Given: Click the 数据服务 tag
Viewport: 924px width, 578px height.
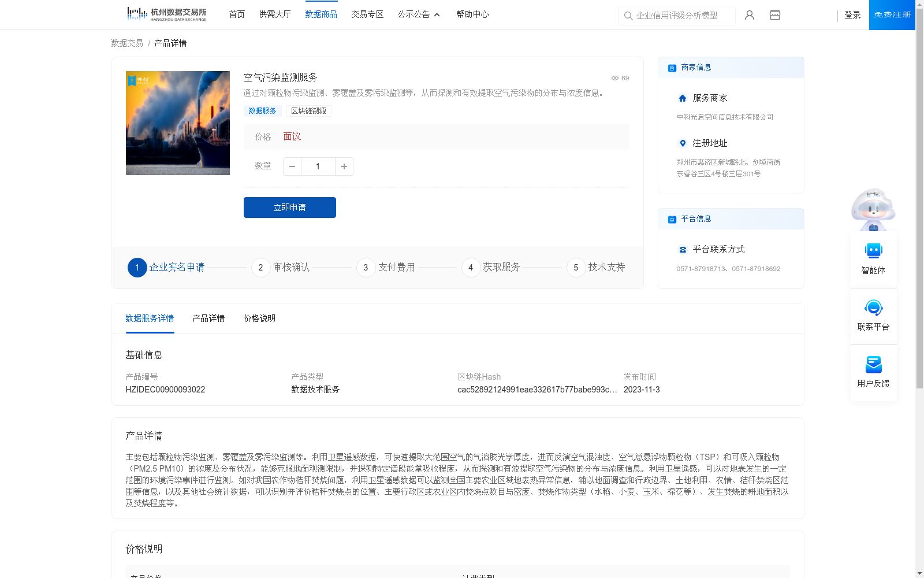Looking at the screenshot, I should 262,111.
